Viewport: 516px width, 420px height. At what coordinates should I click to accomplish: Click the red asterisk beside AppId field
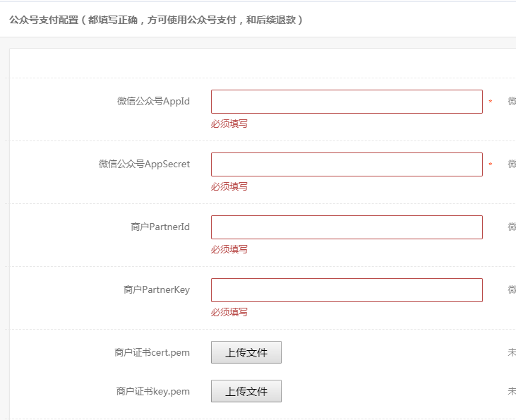click(491, 102)
